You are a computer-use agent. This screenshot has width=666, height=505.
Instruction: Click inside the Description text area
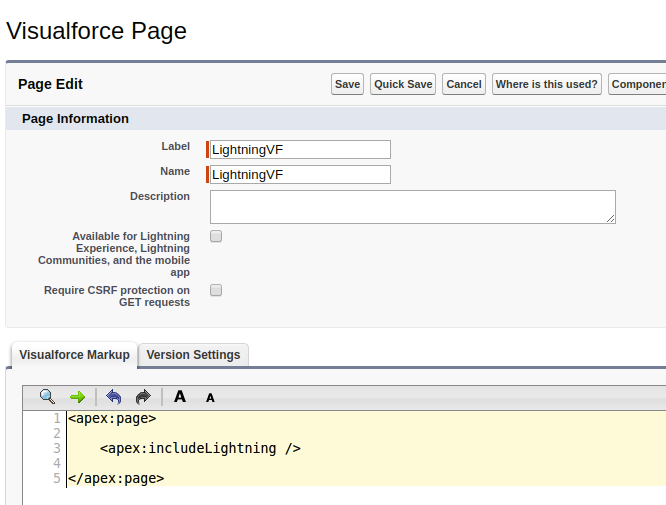412,207
